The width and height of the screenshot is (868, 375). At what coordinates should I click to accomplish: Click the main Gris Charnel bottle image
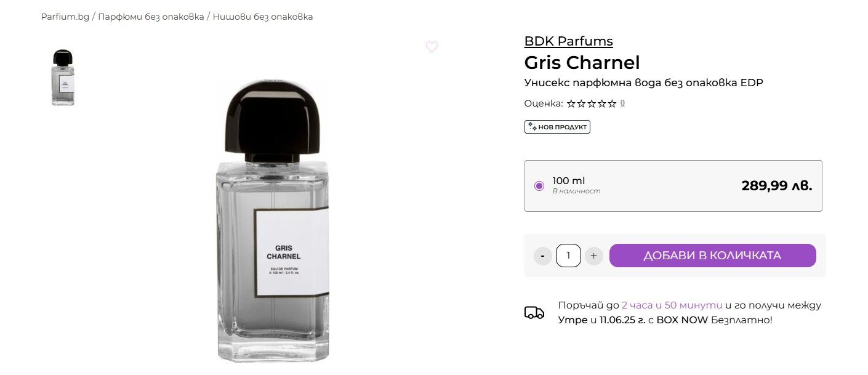coord(273,222)
